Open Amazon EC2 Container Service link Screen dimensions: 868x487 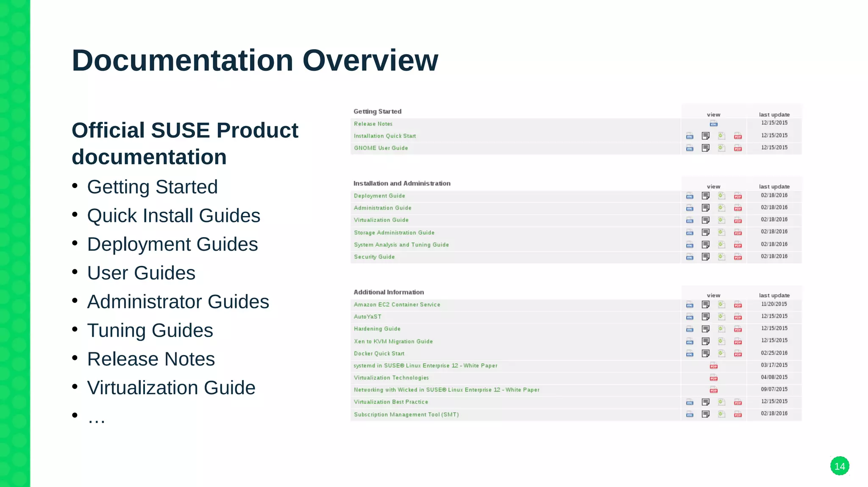click(x=397, y=304)
